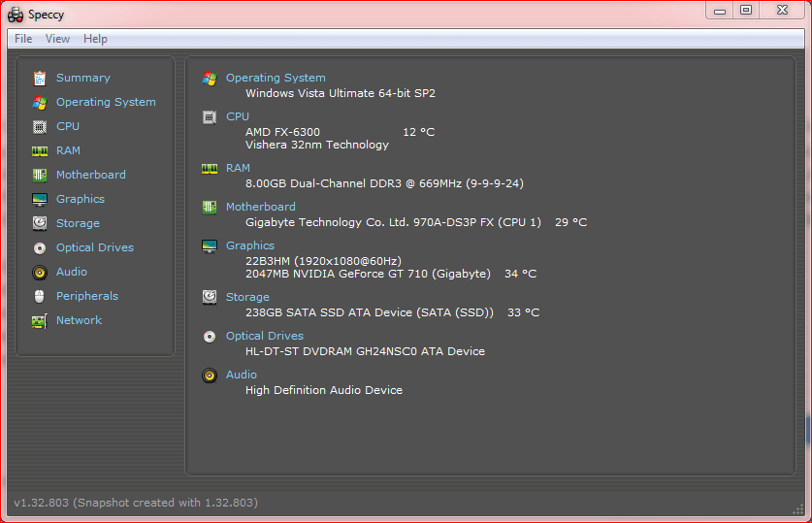Show Motherboard details from sidebar
The width and height of the screenshot is (812, 523).
coord(90,175)
